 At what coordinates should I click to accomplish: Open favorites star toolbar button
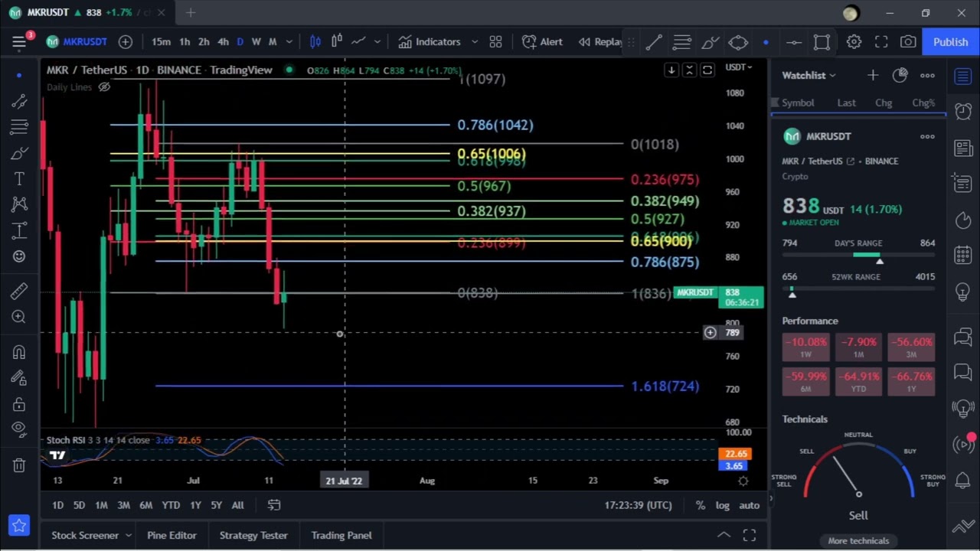19,526
